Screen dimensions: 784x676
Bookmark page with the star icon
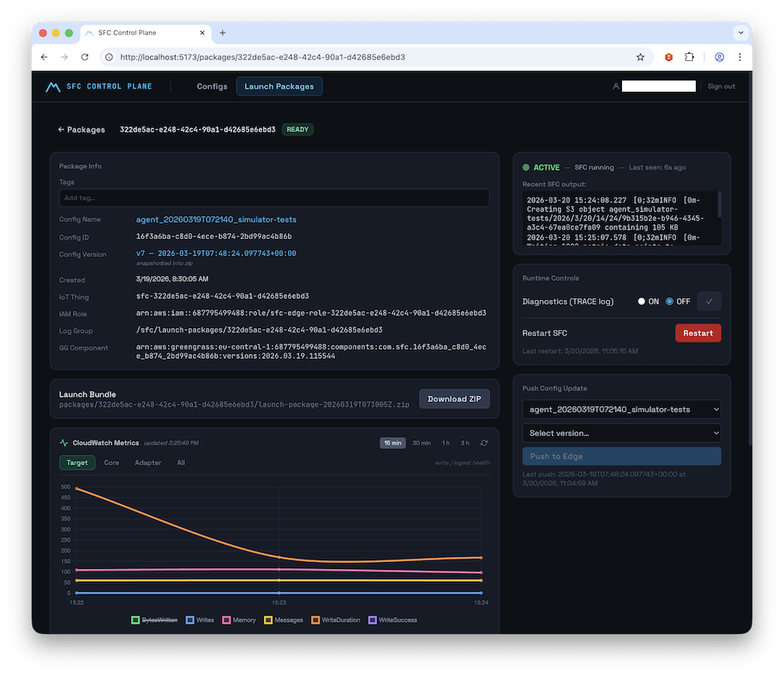pos(640,57)
